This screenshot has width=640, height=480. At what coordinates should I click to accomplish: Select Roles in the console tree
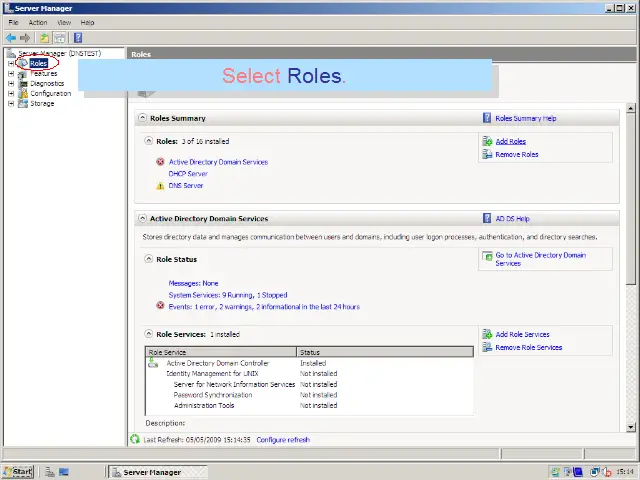point(39,64)
